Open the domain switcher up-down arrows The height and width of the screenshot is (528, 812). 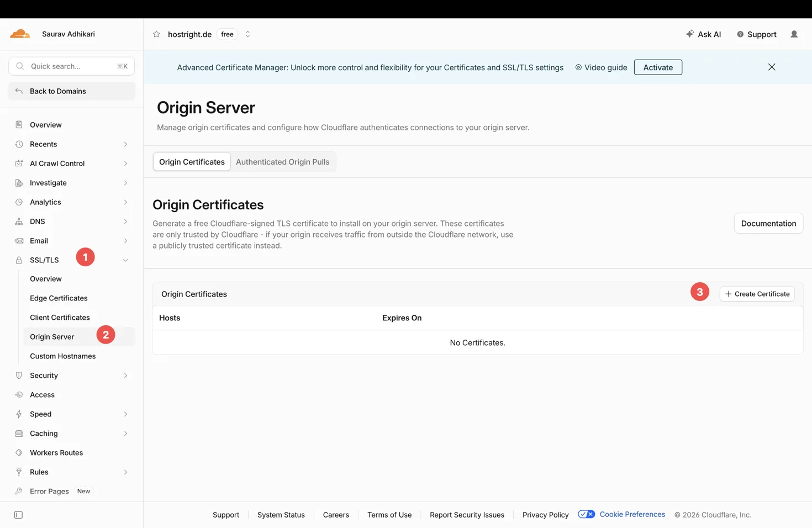pyautogui.click(x=247, y=34)
